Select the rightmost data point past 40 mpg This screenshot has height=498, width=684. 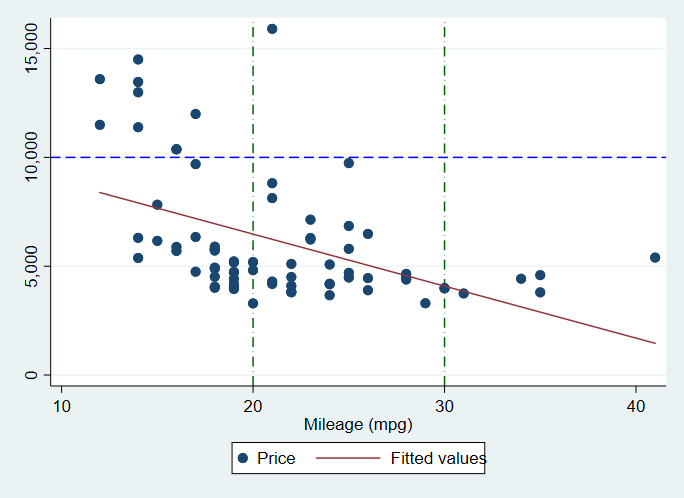[655, 257]
